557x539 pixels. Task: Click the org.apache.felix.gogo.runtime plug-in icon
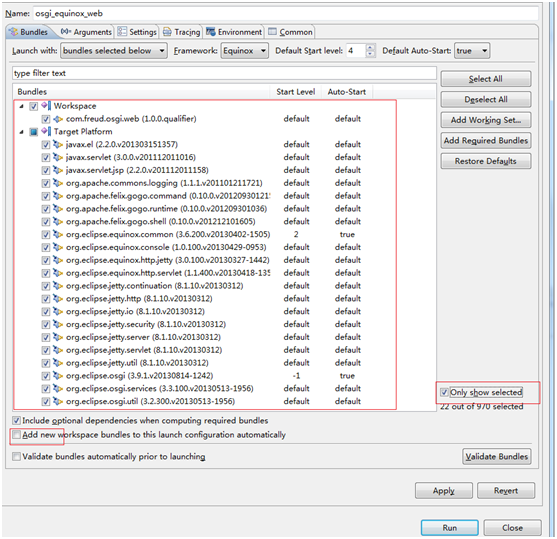click(58, 209)
